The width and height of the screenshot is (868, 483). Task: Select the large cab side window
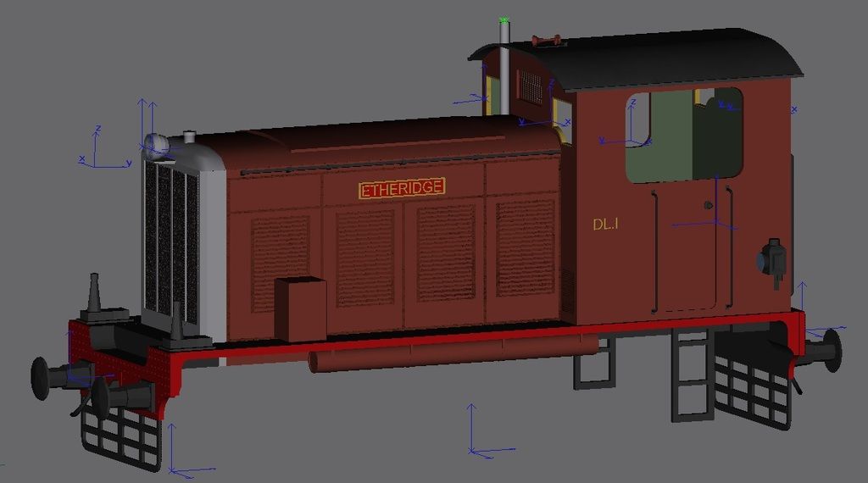click(684, 136)
